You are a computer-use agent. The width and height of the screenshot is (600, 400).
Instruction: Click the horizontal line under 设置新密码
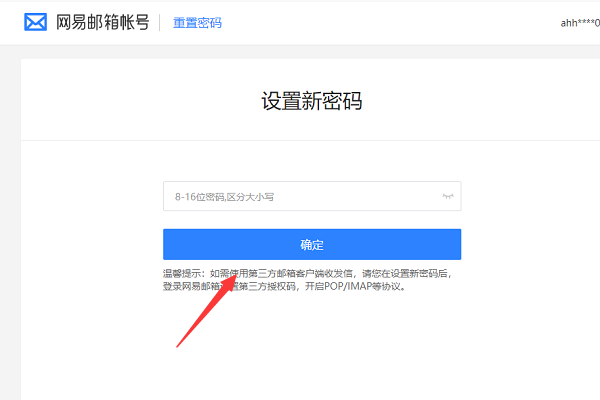[311, 140]
